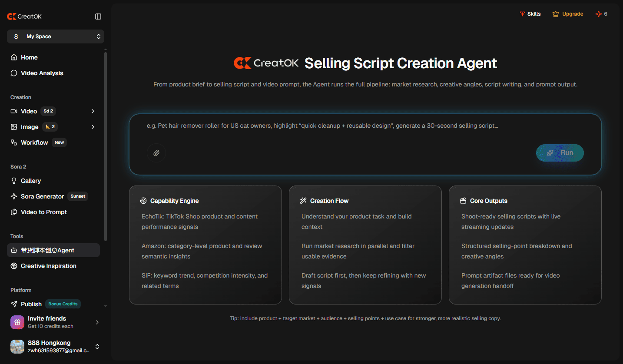Viewport: 623px width, 364px height.
Task: Click the Creative Inspiration swirl icon
Action: point(14,266)
